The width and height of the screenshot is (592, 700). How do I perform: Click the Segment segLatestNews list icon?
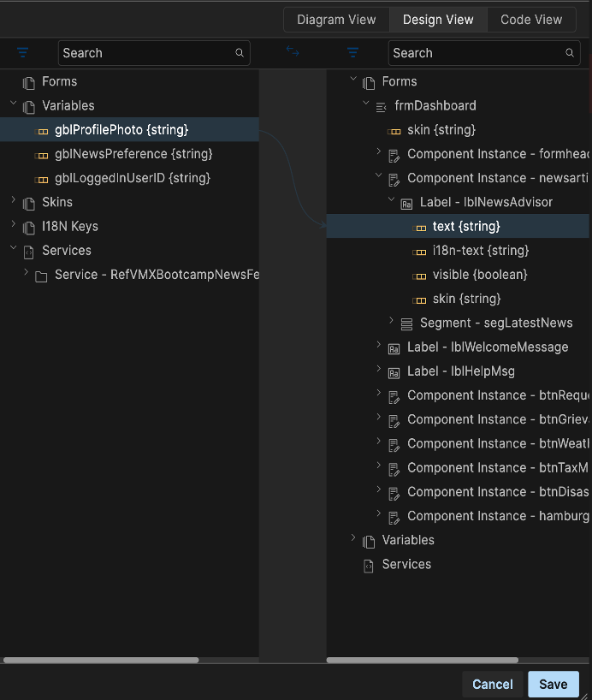click(406, 323)
